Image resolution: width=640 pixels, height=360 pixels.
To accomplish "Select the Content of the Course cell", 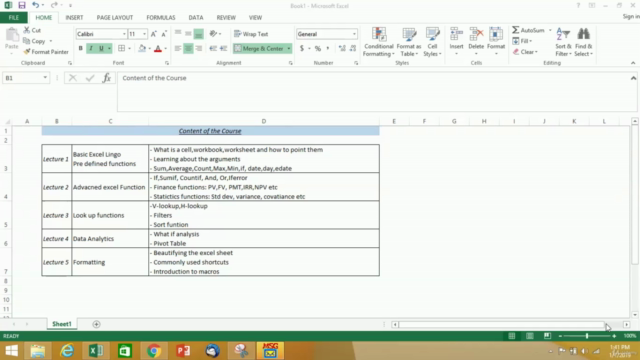I will coord(210,131).
